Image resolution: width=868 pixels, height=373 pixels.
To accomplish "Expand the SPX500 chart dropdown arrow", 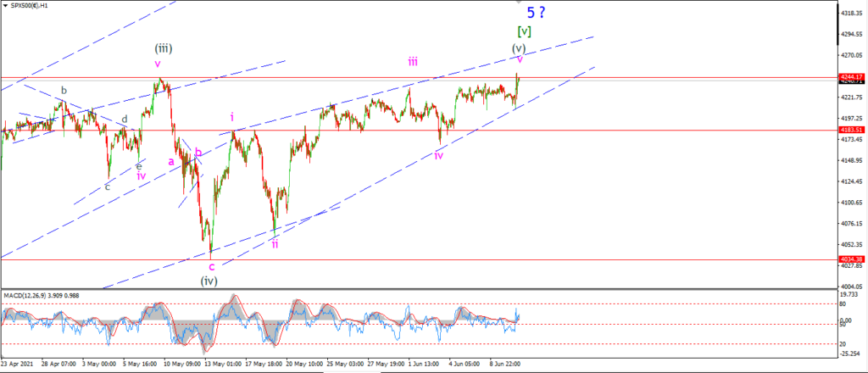I will click(5, 6).
